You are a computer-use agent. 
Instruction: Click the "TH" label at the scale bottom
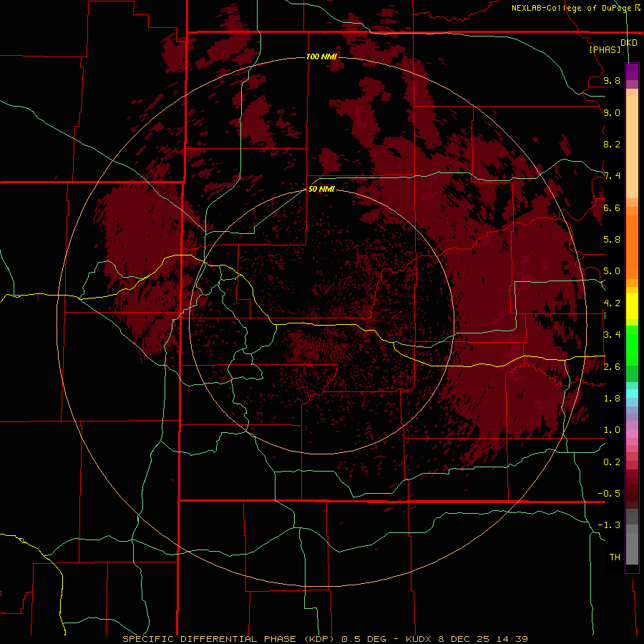click(x=615, y=557)
